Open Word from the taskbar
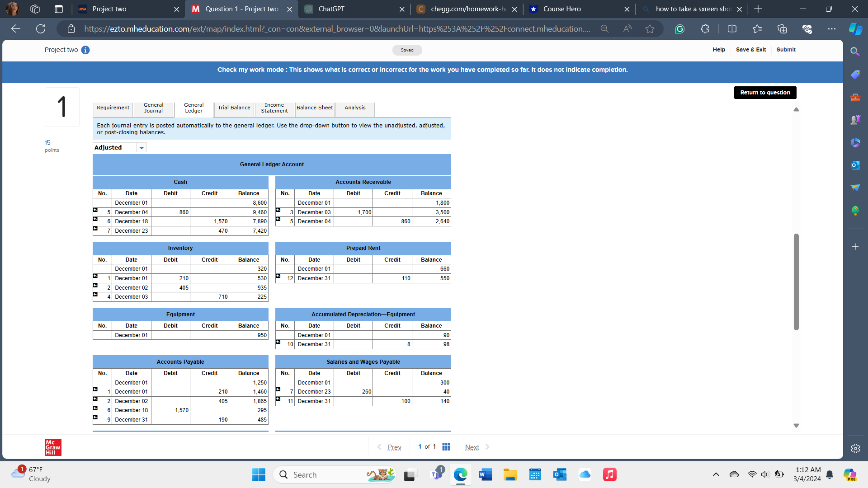 point(485,475)
